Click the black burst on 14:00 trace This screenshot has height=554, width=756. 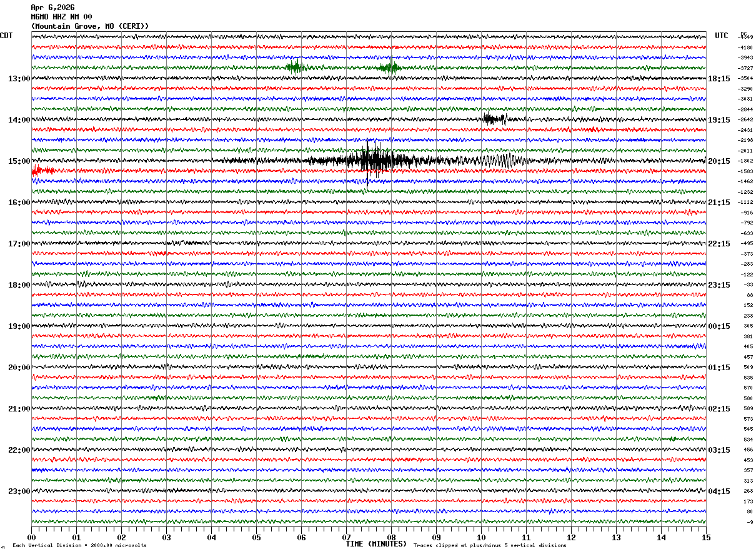(x=494, y=119)
